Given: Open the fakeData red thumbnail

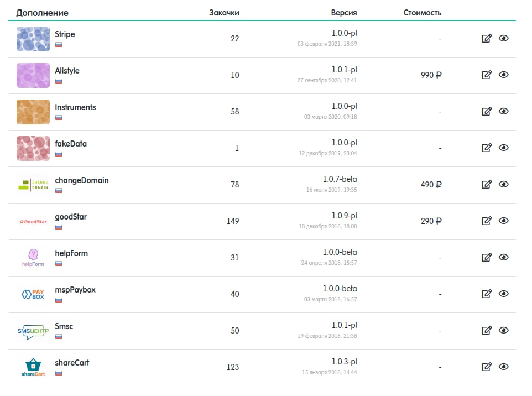Looking at the screenshot, I should click(x=33, y=148).
